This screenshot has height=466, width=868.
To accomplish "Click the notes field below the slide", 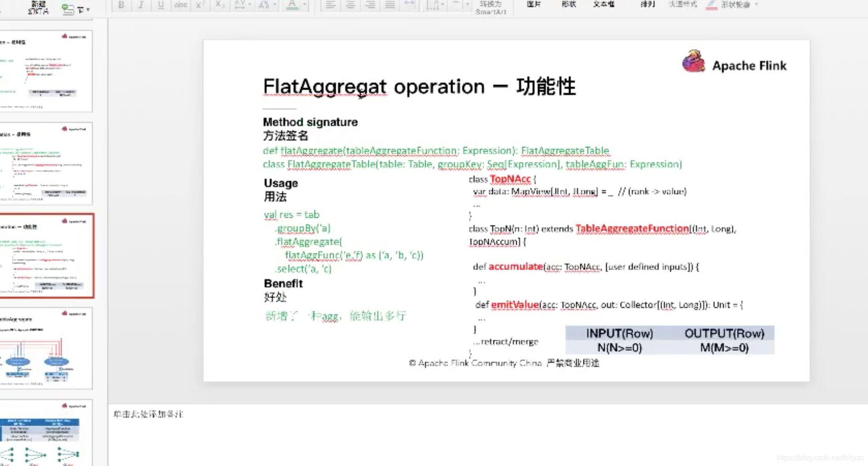I will click(x=488, y=434).
